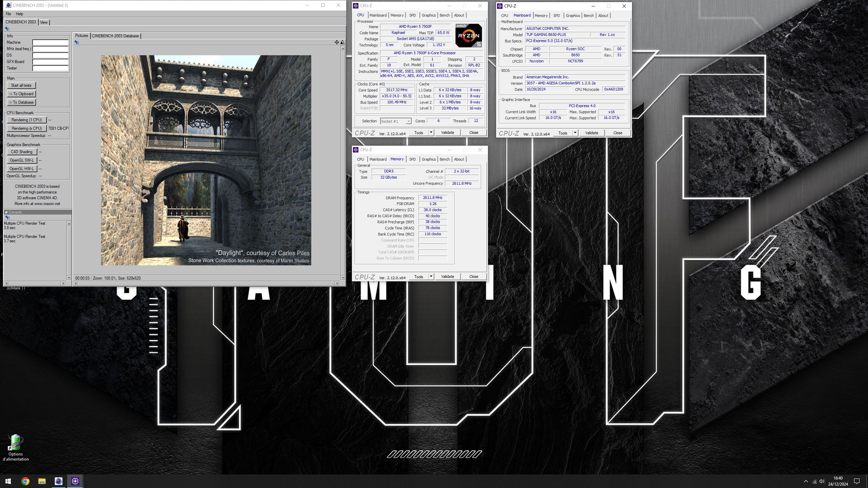Click into the OS input field
This screenshot has height=488, width=868.
(51, 56)
